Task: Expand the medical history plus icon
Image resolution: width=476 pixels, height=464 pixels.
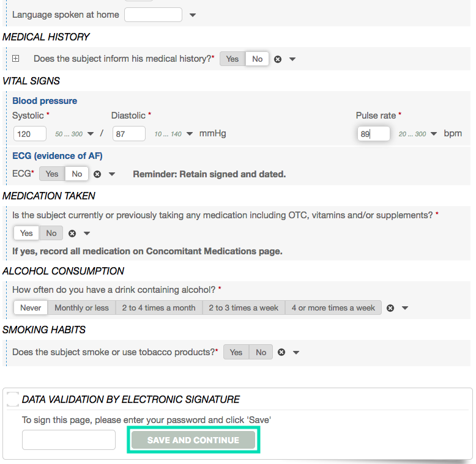Action: coord(16,59)
